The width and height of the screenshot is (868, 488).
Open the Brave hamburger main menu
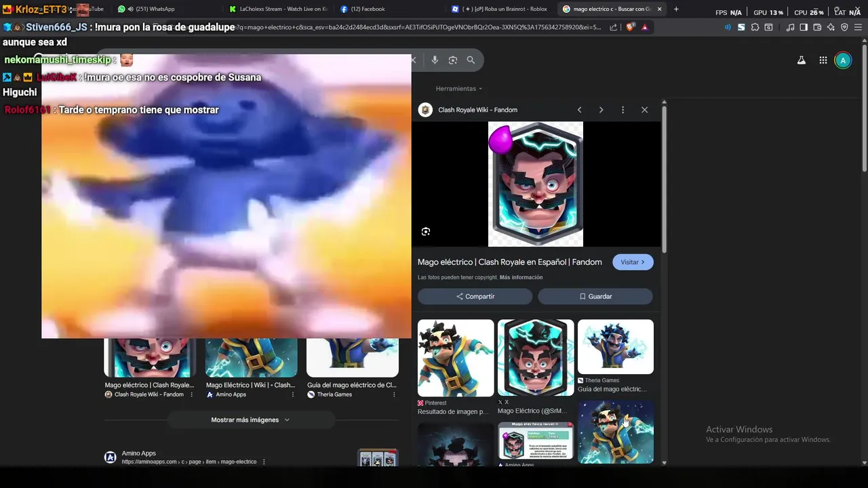858,27
